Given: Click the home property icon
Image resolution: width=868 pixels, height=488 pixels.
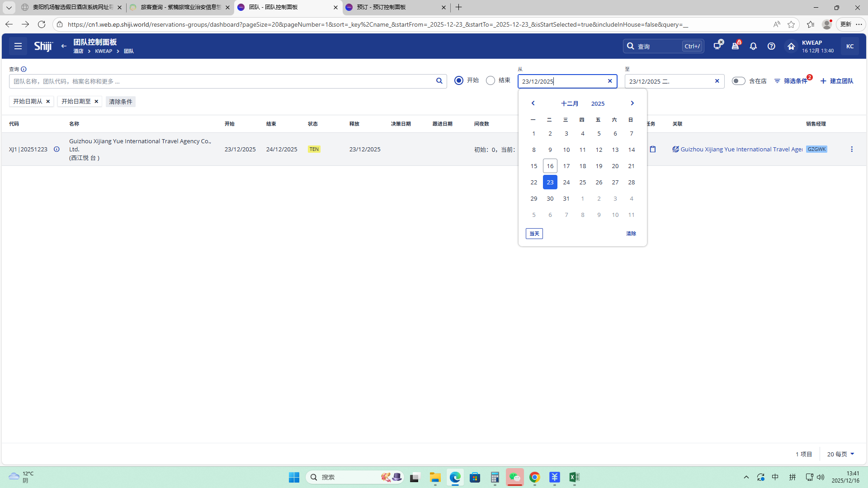Looking at the screenshot, I should point(791,46).
